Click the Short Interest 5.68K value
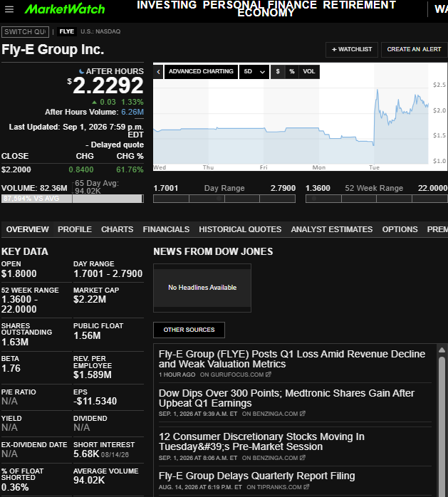Viewport: 448px width, 497px height. [87, 454]
